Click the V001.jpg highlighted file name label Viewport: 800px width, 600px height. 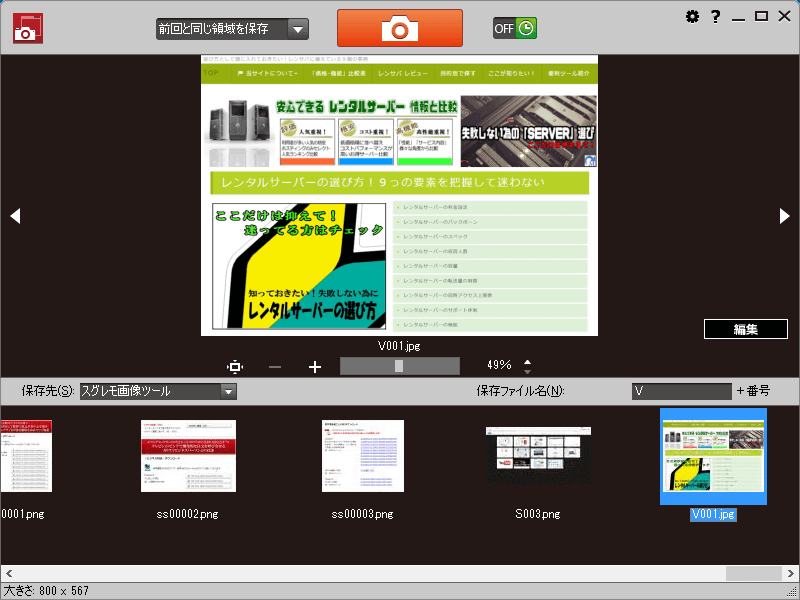coord(713,514)
